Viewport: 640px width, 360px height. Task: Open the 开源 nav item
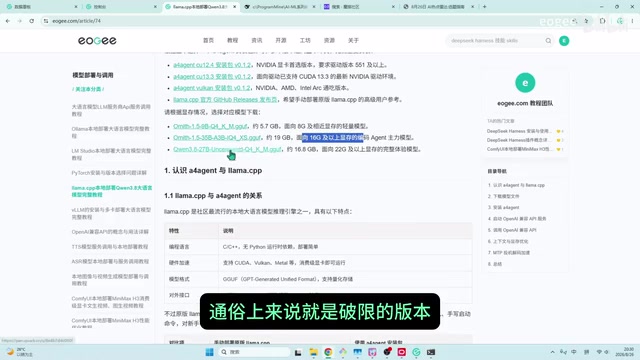281,40
